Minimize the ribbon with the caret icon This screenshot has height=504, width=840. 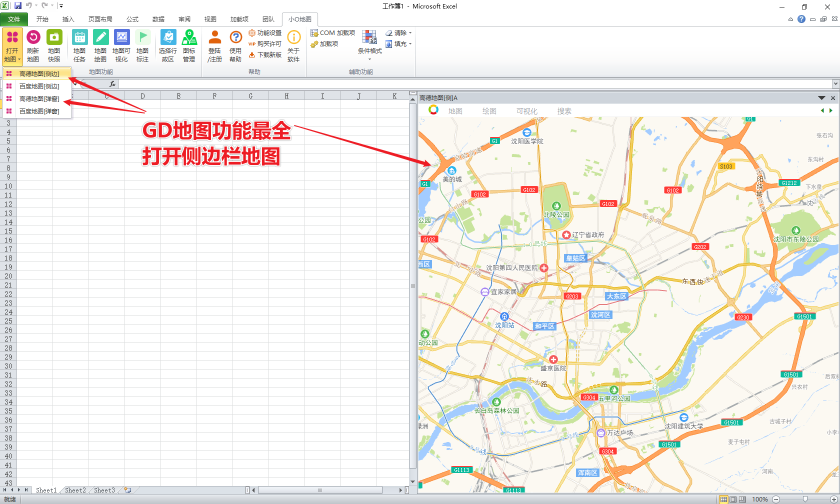[790, 19]
